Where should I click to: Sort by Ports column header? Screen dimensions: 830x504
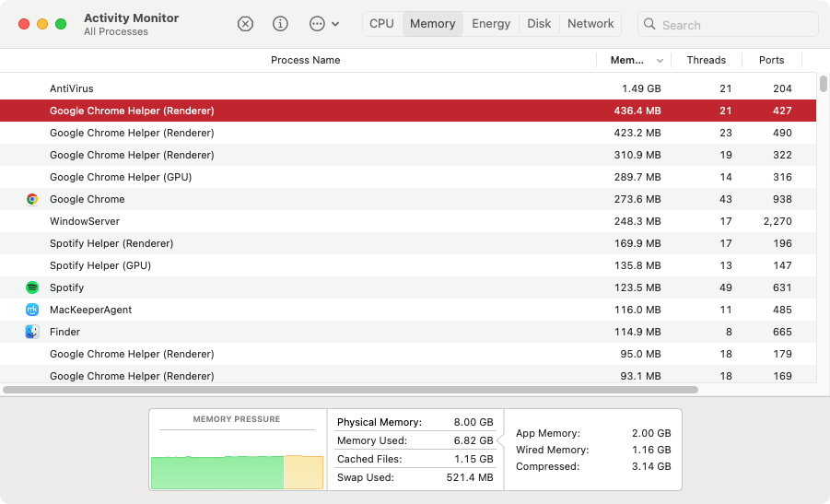click(x=771, y=61)
